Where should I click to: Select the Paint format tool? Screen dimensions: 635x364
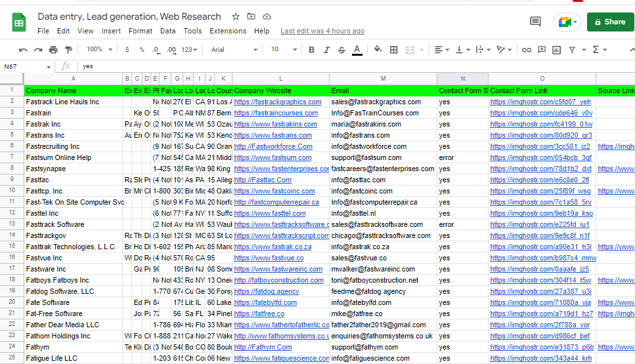(x=68, y=50)
